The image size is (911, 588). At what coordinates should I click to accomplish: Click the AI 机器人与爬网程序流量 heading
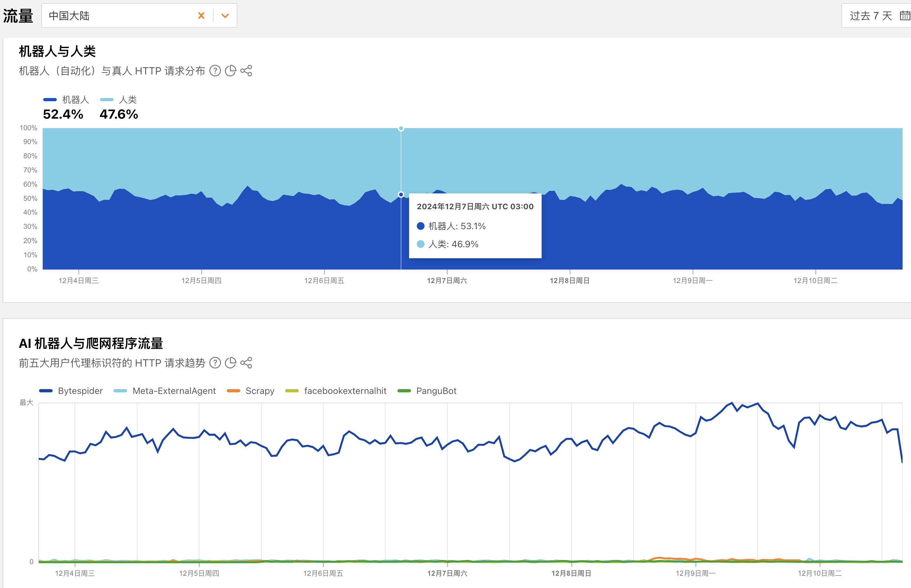click(91, 343)
